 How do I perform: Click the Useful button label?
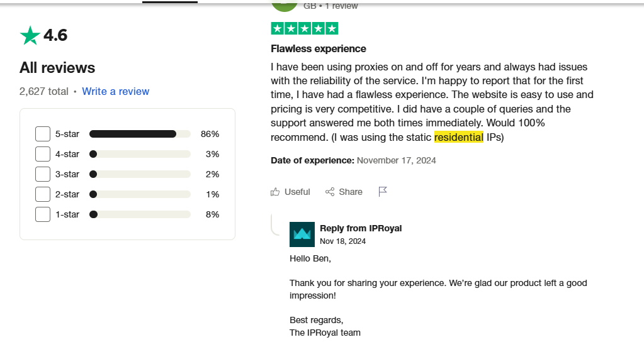tap(297, 192)
